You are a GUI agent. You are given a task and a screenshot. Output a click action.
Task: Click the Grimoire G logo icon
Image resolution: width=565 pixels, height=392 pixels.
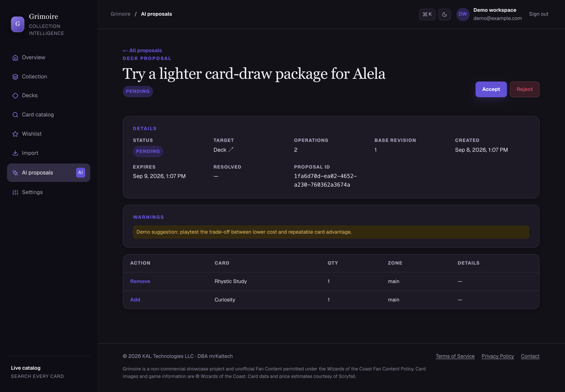(x=18, y=24)
